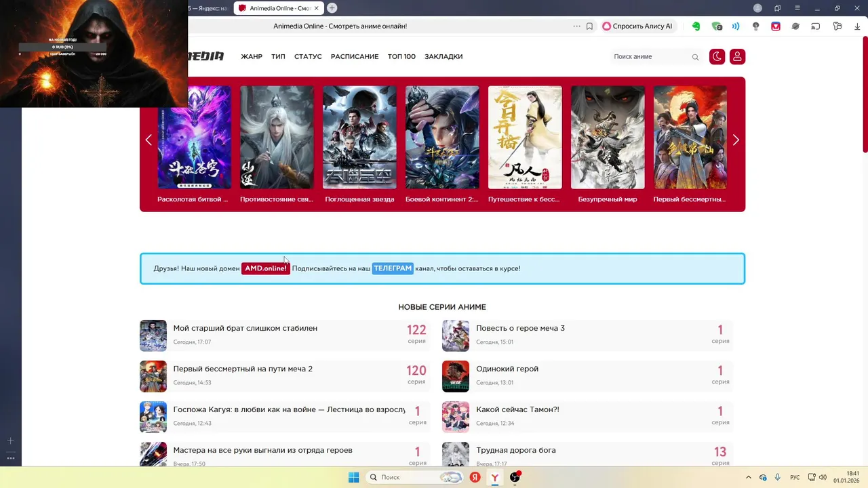Viewport: 868px width, 488px height.
Task: Click thumbnail beside 'Одинокий герой'
Action: pos(456,376)
